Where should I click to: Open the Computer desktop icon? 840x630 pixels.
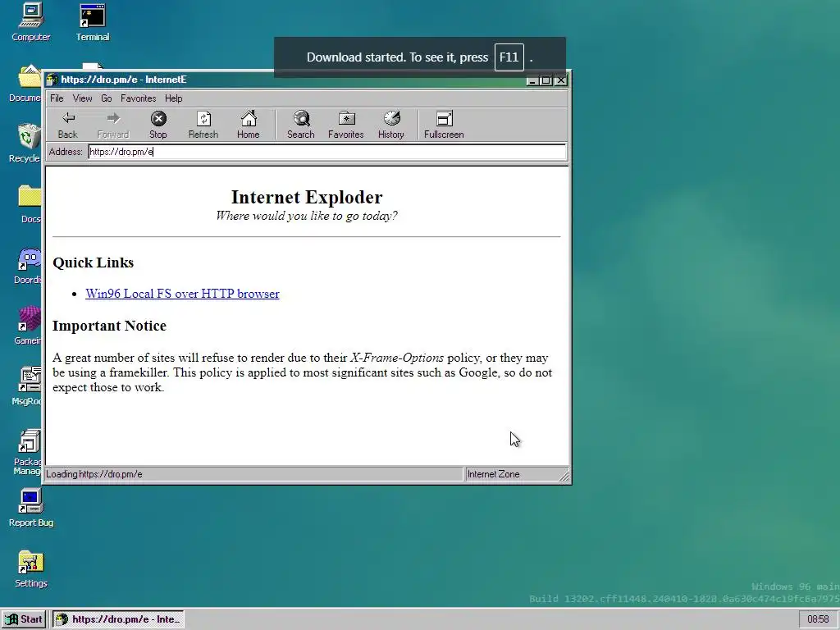(x=31, y=22)
